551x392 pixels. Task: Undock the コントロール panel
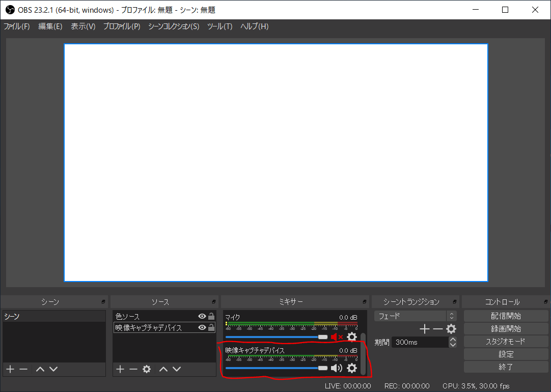(x=546, y=302)
